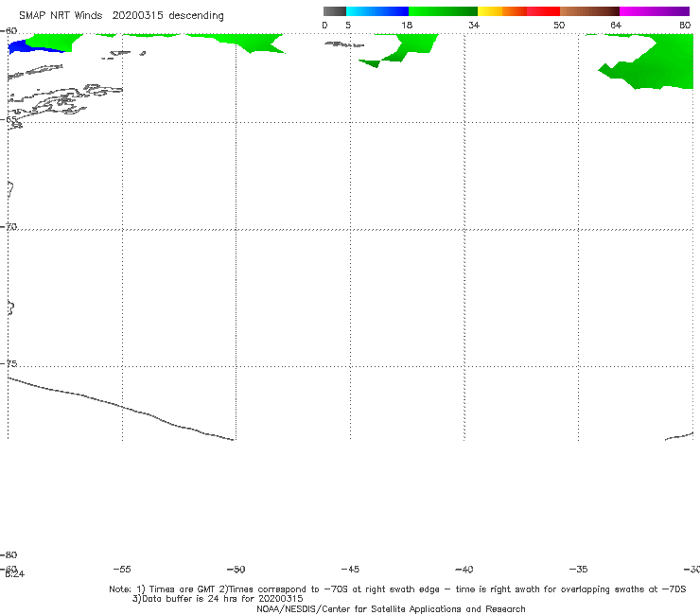Screen dimensions: 700x615
Task: Click the cyan-to-blue segment of the color bar
Action: [x=377, y=11]
